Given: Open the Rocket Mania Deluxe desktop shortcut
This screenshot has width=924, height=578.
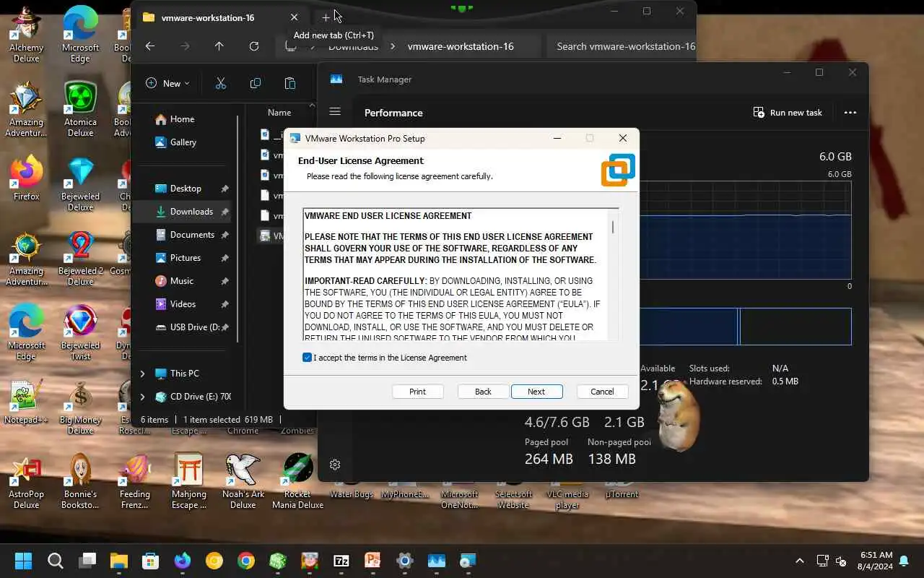Looking at the screenshot, I should click(297, 481).
